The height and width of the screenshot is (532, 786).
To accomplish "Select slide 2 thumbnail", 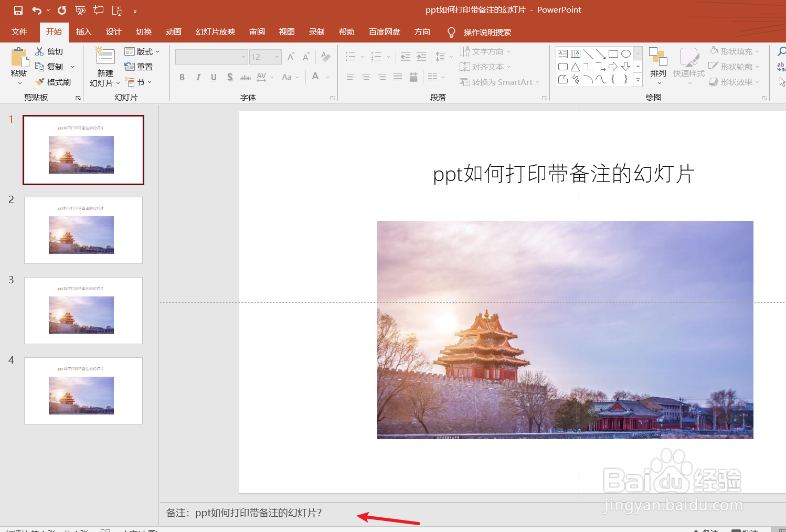I will click(x=83, y=230).
